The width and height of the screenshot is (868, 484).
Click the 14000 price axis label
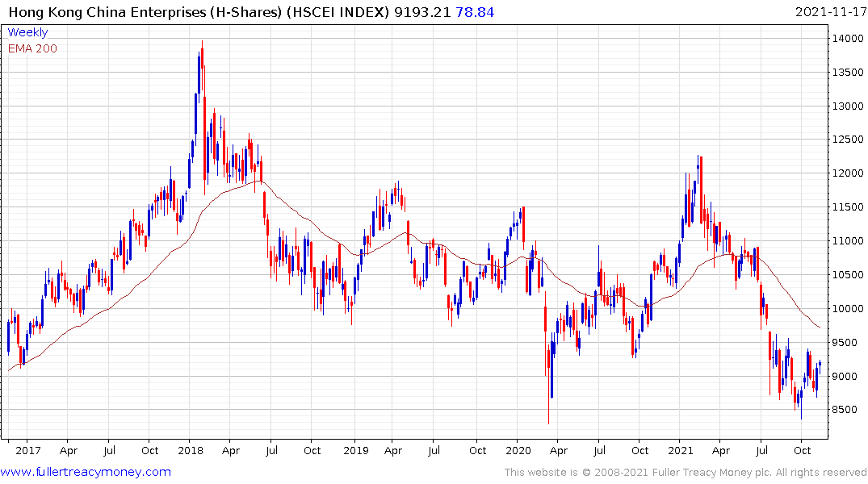(x=849, y=39)
